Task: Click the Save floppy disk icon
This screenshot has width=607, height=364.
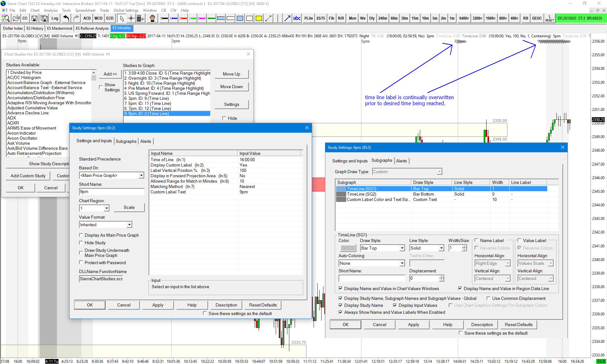Action: [35, 18]
